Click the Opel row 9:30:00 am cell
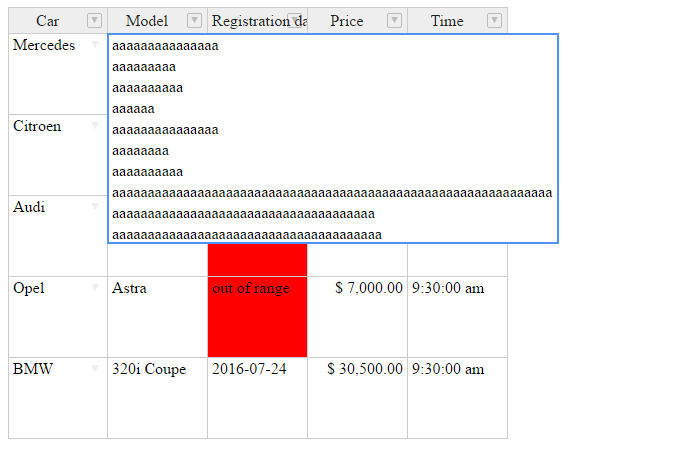Screen dimensions: 674x468 pos(457,317)
